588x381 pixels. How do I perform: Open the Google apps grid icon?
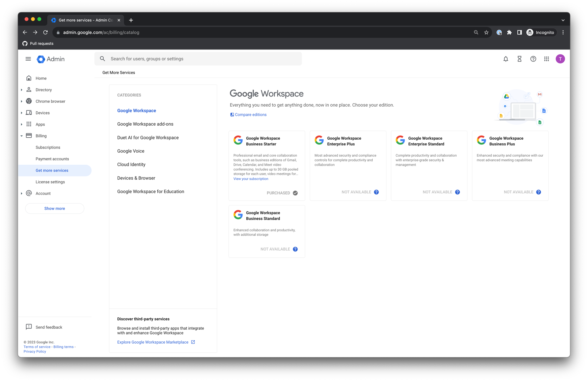click(546, 59)
